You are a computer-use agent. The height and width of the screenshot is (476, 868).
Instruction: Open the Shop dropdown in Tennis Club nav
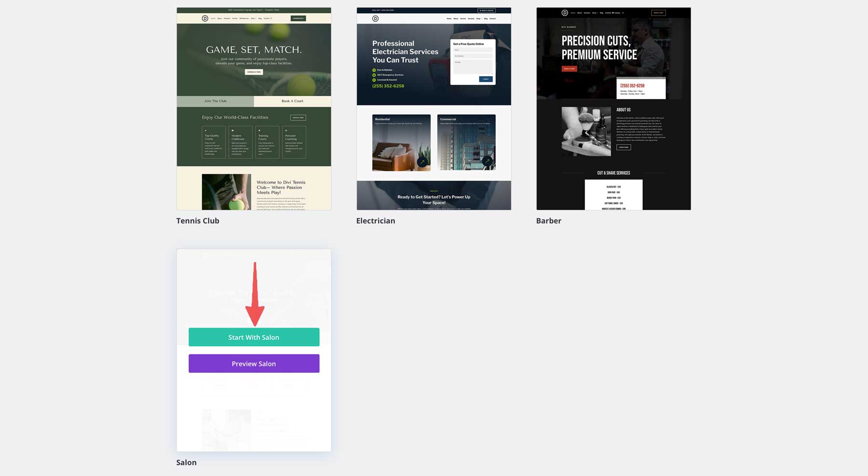tap(253, 18)
